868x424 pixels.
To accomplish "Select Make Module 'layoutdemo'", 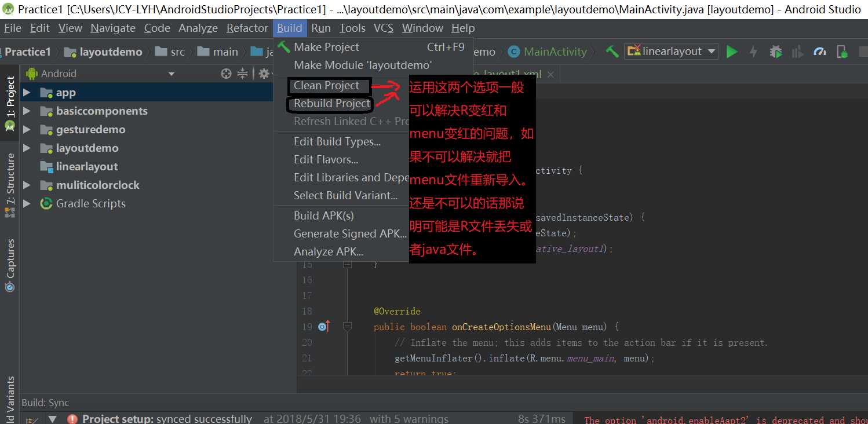I will 373,65.
